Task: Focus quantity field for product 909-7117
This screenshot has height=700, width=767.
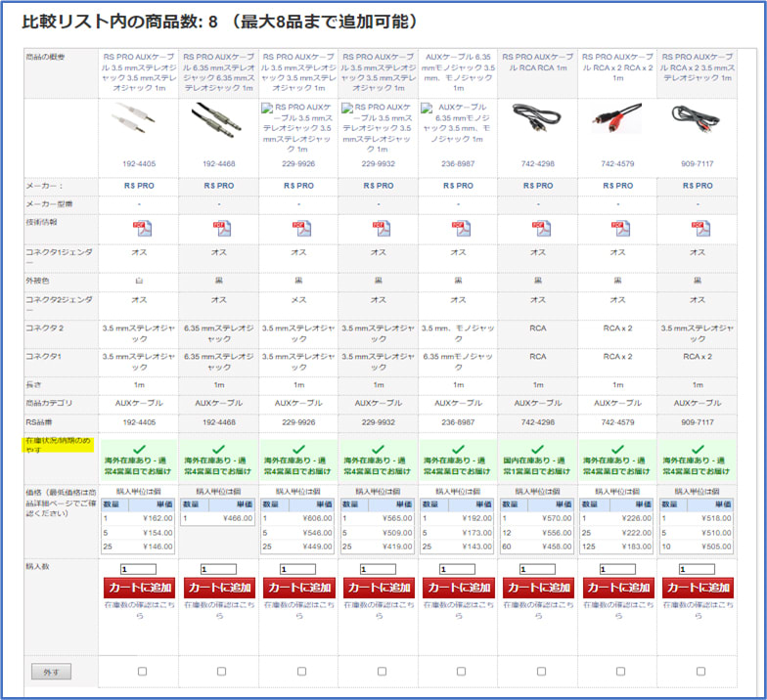Action: tap(697, 569)
